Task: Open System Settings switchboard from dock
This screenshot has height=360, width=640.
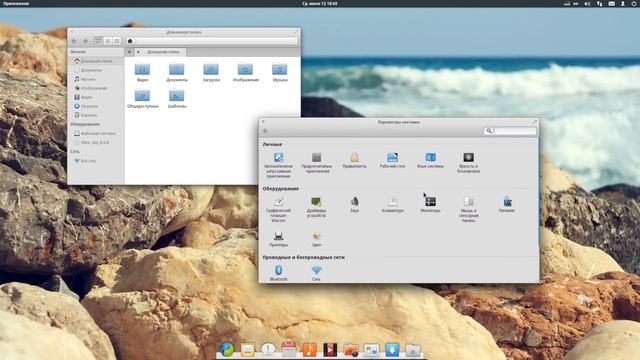Action: click(371, 350)
